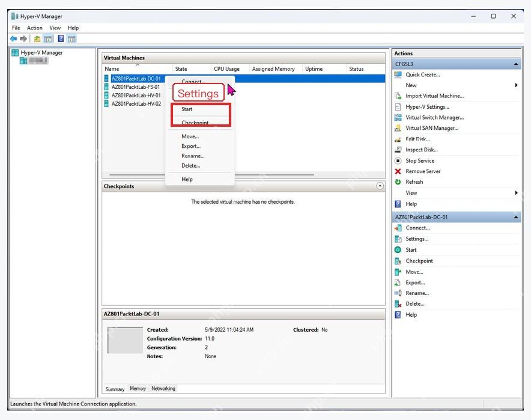
Task: Click the green Refresh icon
Action: point(398,182)
